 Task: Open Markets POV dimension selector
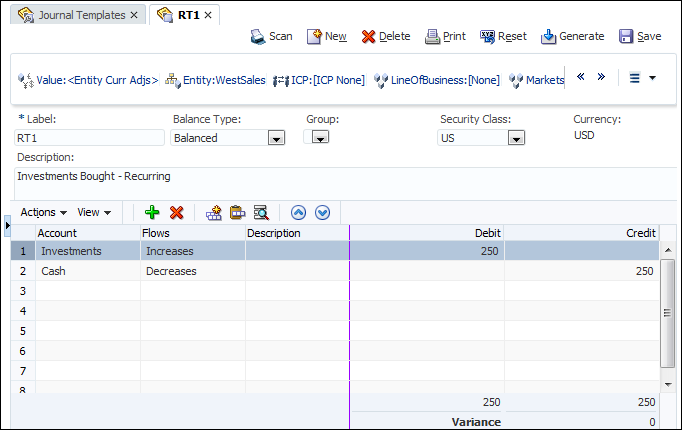click(x=536, y=80)
